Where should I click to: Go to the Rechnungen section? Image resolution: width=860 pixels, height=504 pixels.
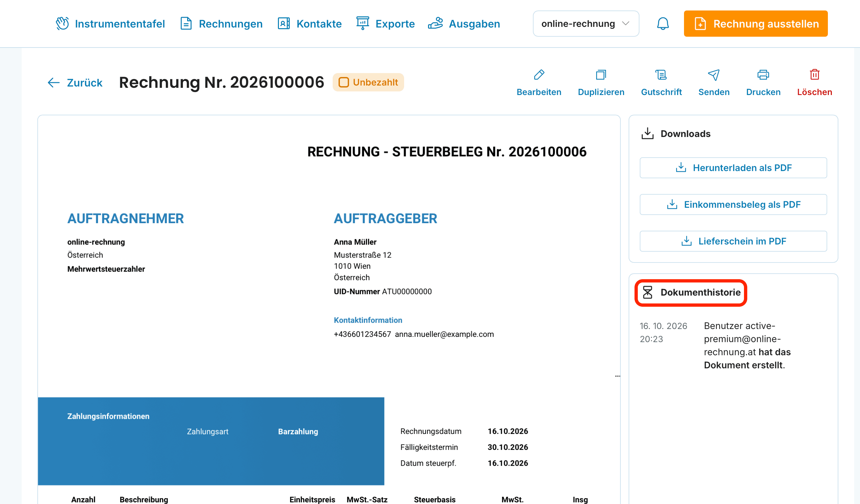[222, 24]
